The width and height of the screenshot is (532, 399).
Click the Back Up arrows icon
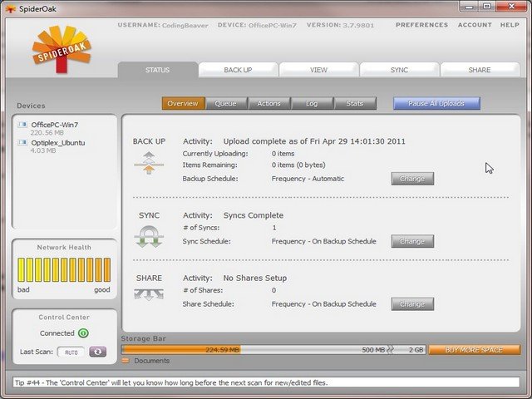148,163
